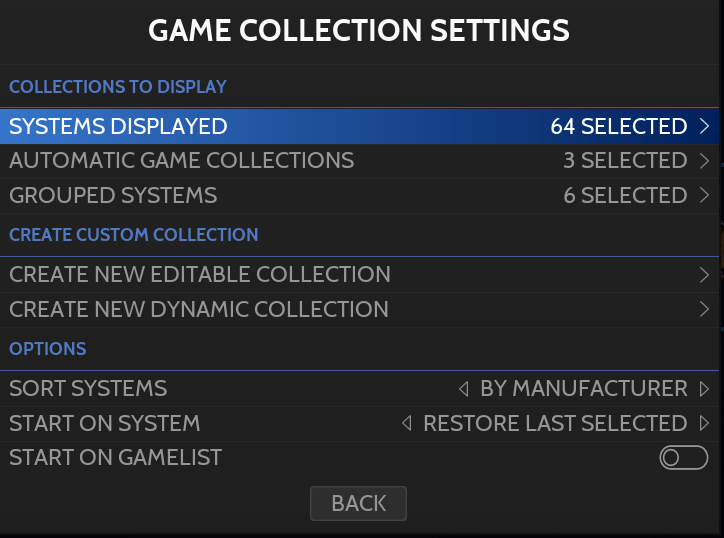Click the right arrow for Start On System
This screenshot has width=724, height=538.
[705, 423]
